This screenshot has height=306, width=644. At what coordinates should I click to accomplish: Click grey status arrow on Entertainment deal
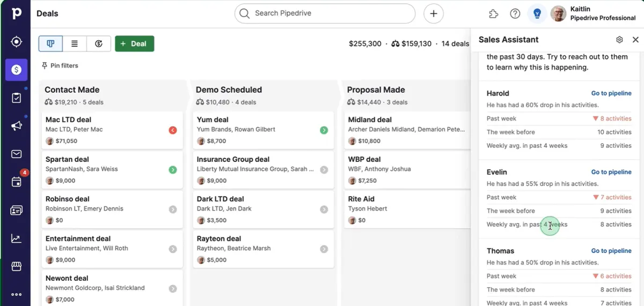coord(173,249)
